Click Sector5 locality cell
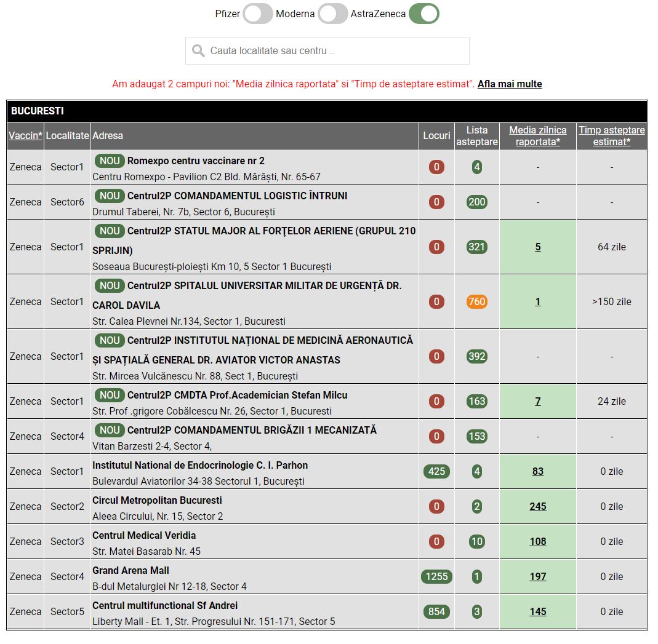 [x=67, y=612]
